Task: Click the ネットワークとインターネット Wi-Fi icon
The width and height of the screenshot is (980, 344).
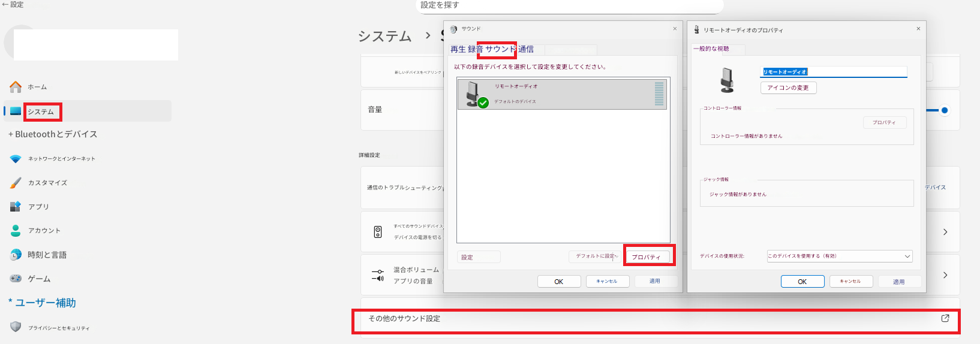Action: (x=16, y=159)
